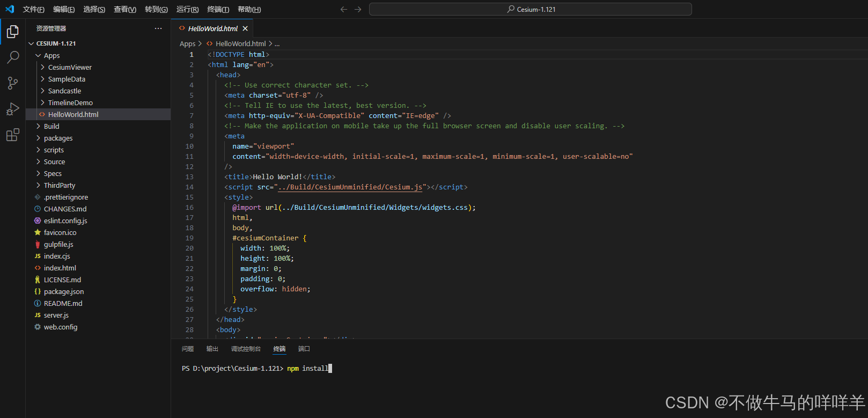Click the HTML file icon on HelloWorld.html tab
This screenshot has width=868, height=418.
point(182,28)
